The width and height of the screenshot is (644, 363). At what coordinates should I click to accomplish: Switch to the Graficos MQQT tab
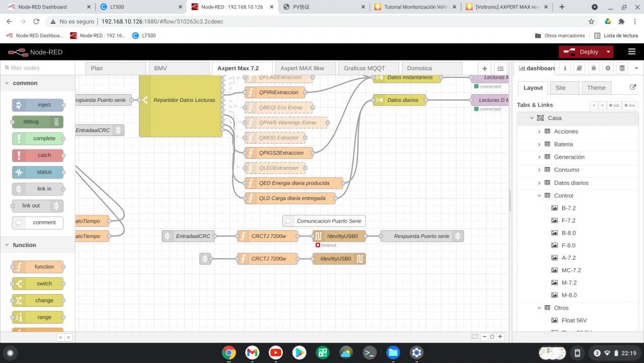369,68
